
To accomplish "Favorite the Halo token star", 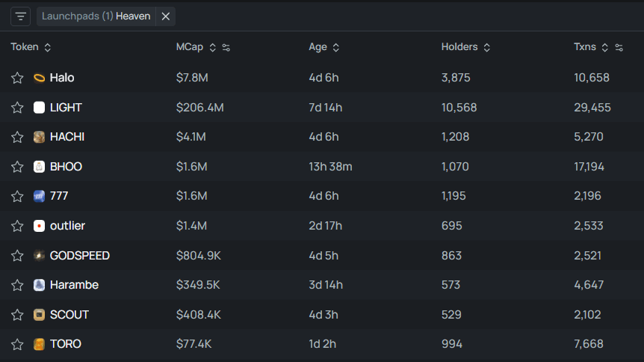I will click(17, 78).
